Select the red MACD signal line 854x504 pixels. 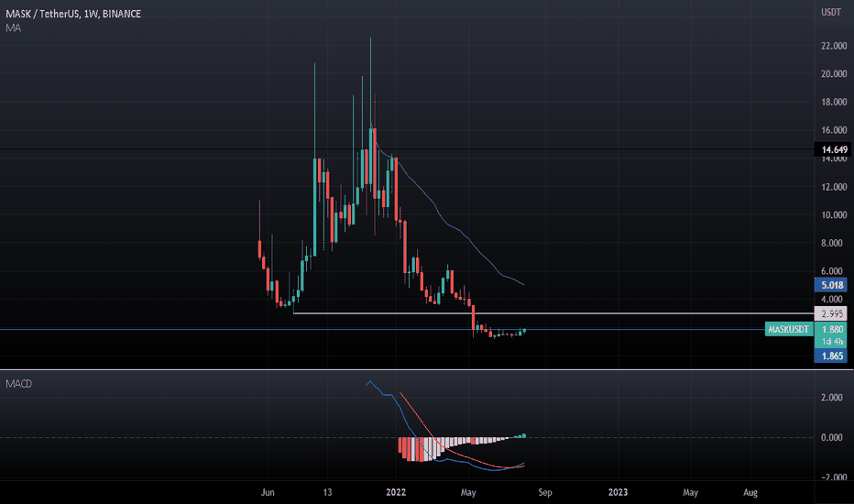click(436, 436)
